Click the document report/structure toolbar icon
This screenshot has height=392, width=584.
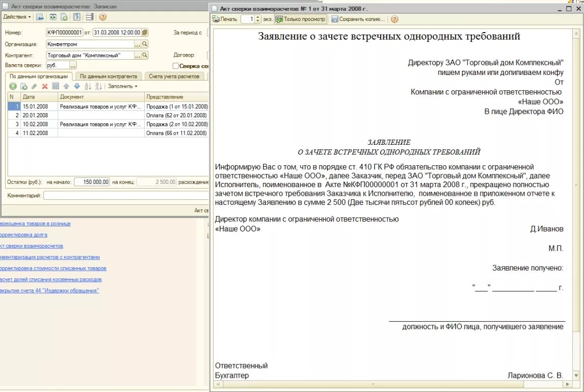click(x=77, y=17)
